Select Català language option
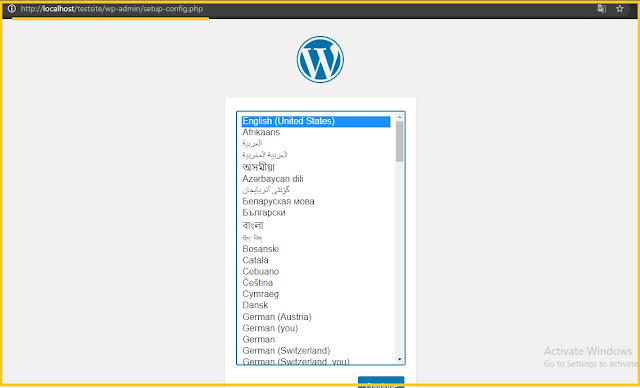The width and height of the screenshot is (640, 388). pyautogui.click(x=255, y=260)
